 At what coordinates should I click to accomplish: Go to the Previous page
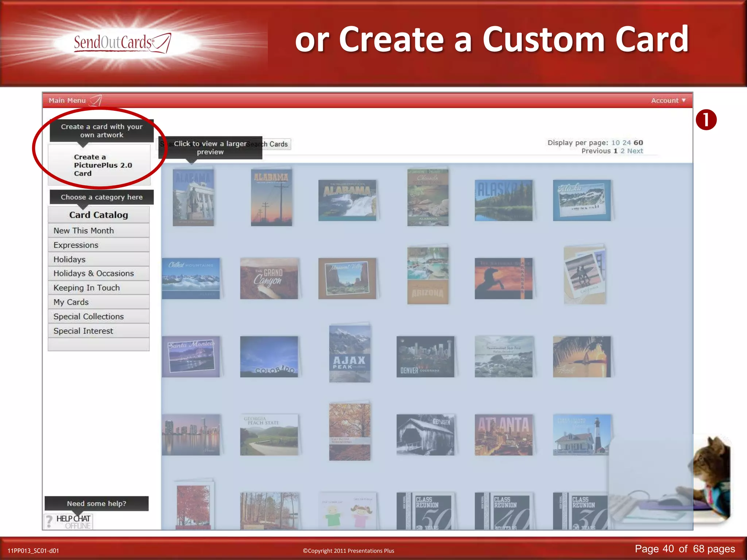pos(596,151)
